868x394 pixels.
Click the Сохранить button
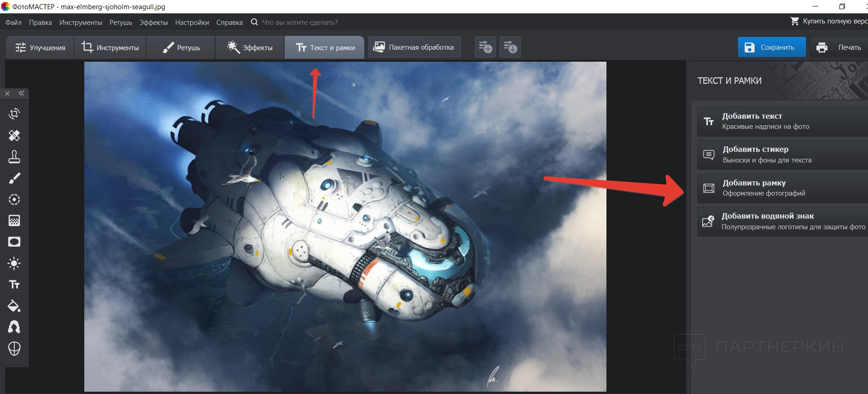(x=772, y=47)
